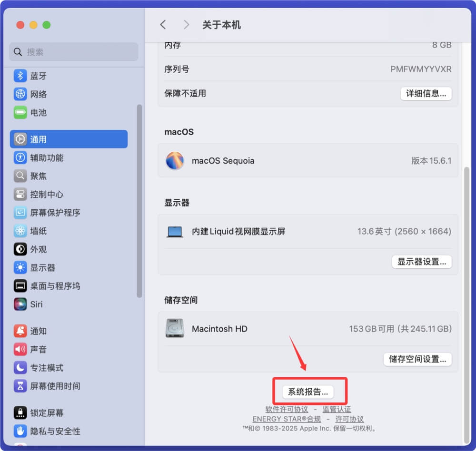Open the Network globe icon
Image resolution: width=476 pixels, height=451 pixels.
click(20, 94)
